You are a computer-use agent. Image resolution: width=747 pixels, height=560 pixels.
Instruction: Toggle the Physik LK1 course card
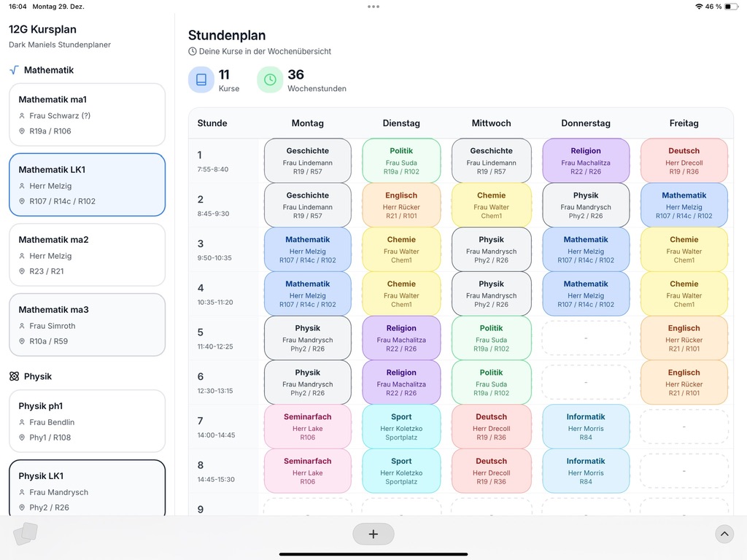88,487
